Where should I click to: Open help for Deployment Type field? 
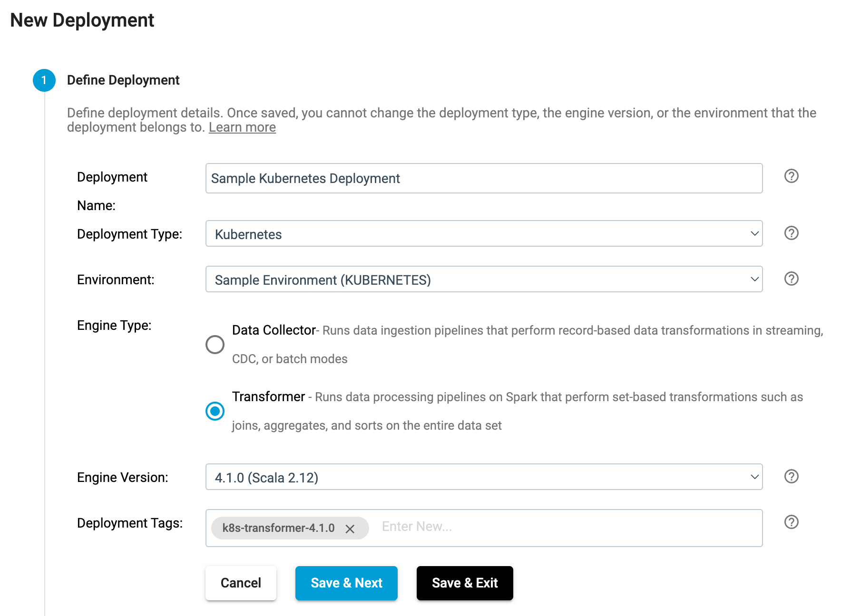(x=791, y=233)
